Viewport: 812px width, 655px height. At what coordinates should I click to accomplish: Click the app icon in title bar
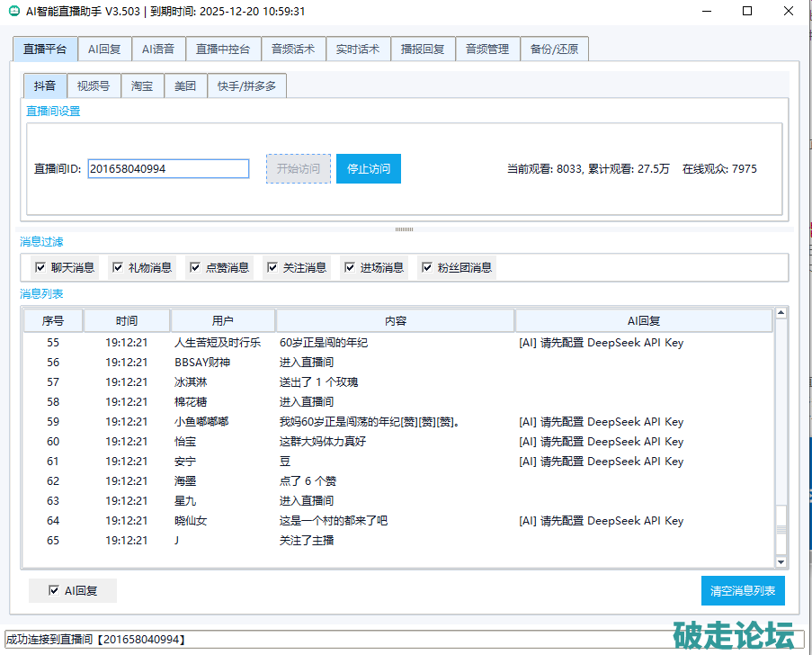tap(14, 12)
